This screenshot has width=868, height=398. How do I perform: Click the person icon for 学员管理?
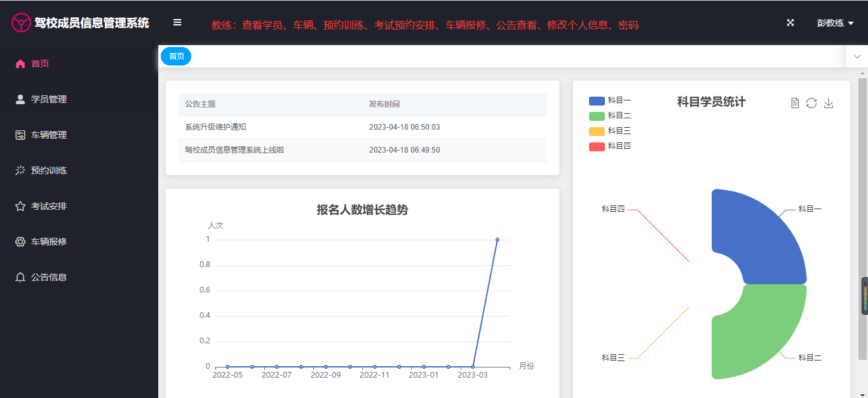click(20, 99)
